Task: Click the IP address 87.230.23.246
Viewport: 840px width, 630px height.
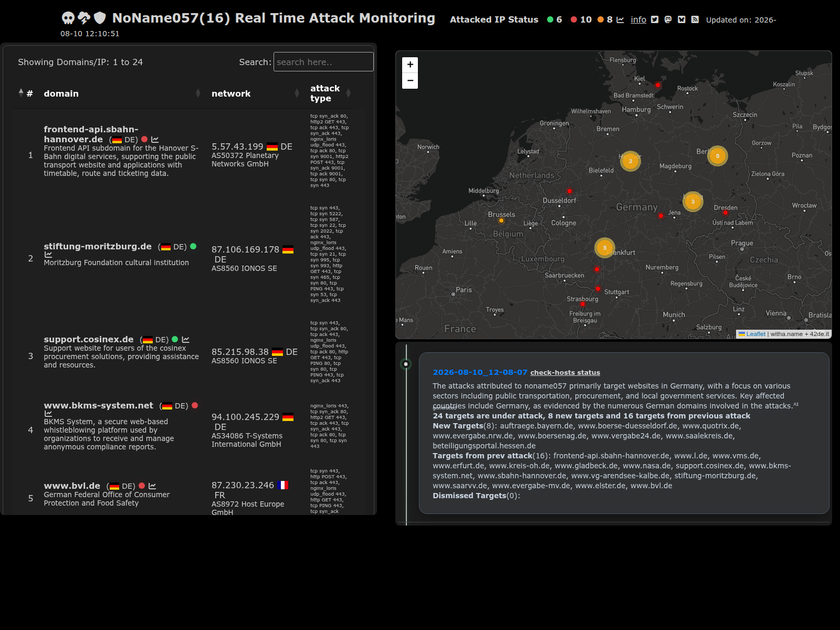Action: click(243, 486)
